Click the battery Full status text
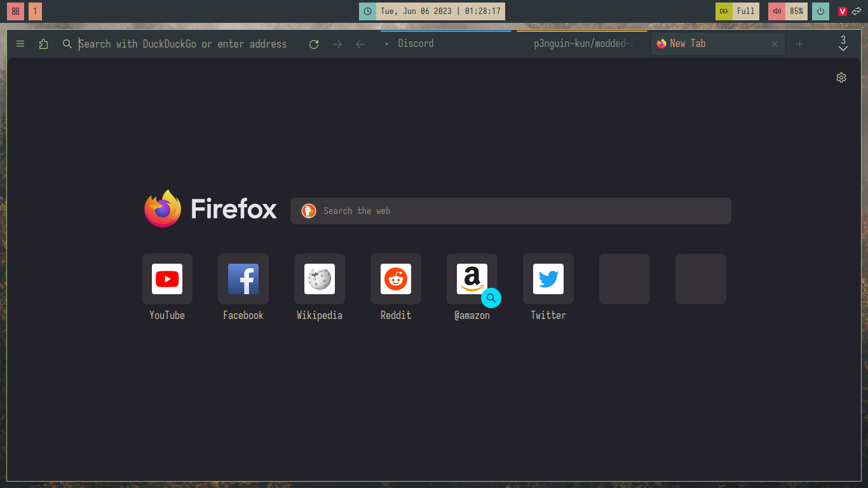The height and width of the screenshot is (488, 868). 746,11
